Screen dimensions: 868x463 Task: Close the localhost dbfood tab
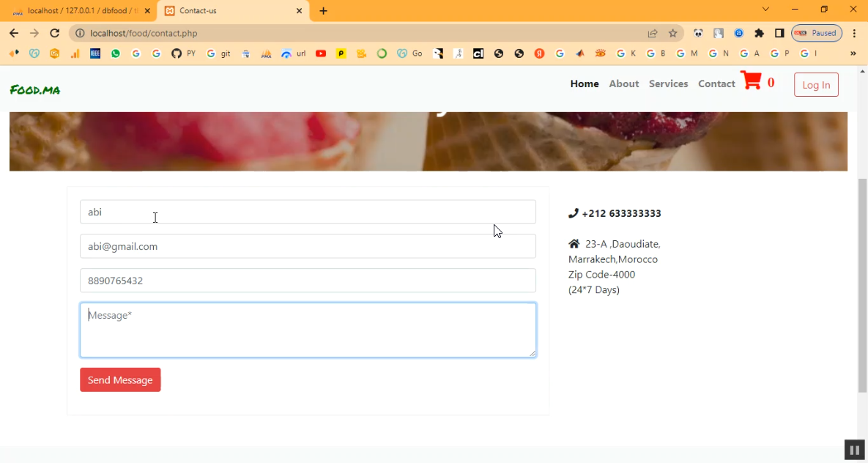(x=146, y=10)
